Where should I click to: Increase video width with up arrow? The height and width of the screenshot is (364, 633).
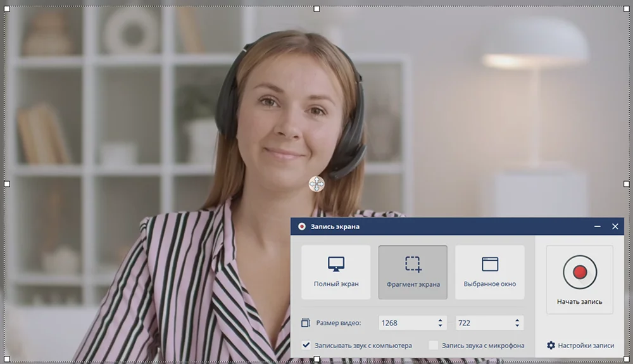click(441, 320)
